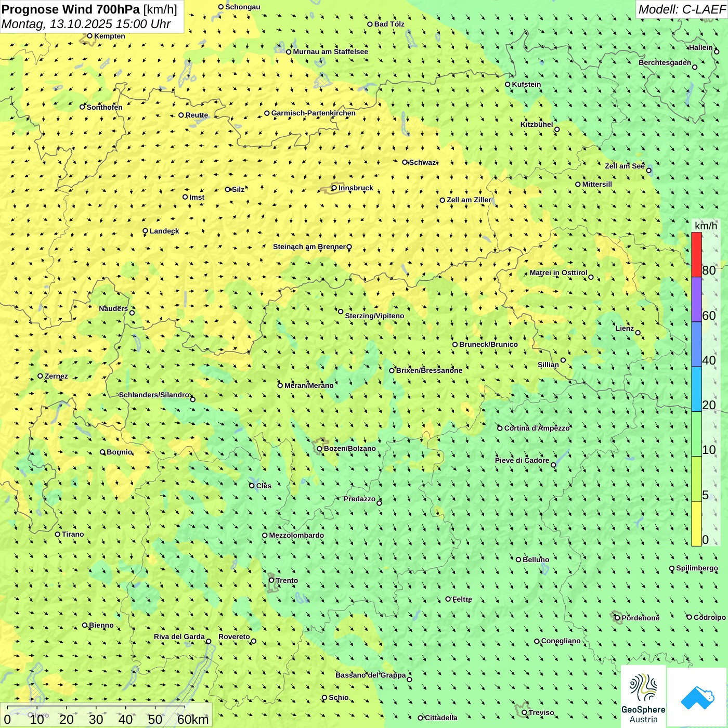Click the Kufstein location dot
728x728 pixels.
pos(508,84)
